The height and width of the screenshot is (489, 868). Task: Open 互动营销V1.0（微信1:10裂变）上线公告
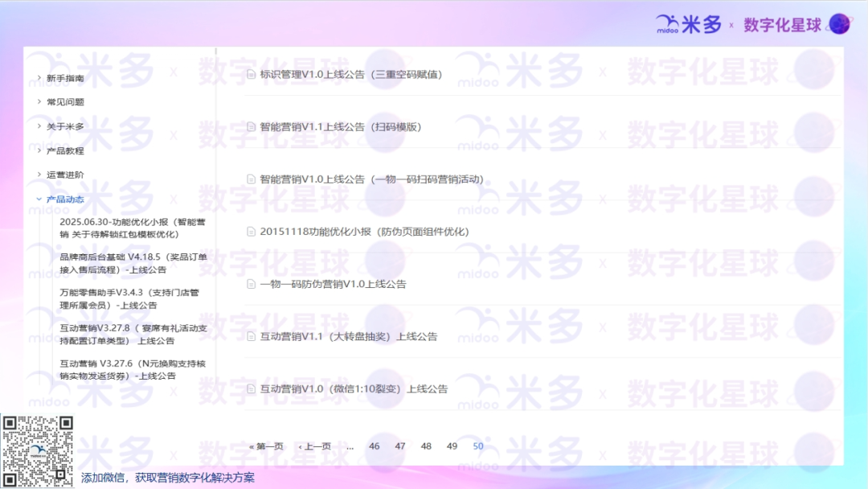tap(354, 388)
